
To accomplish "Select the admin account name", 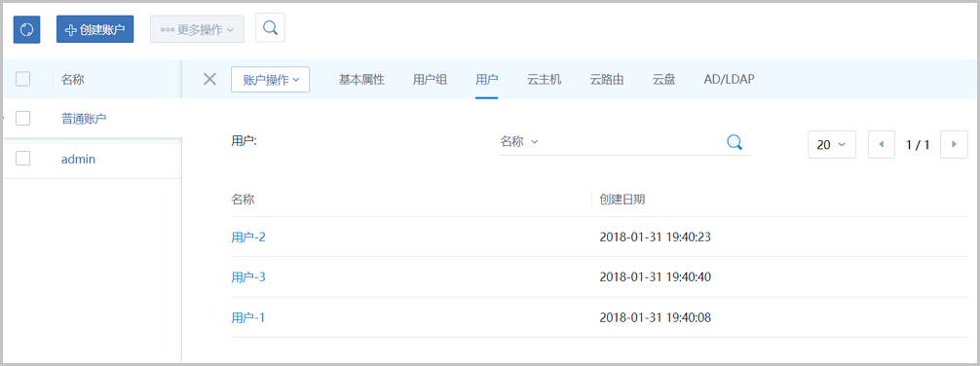I will point(78,160).
